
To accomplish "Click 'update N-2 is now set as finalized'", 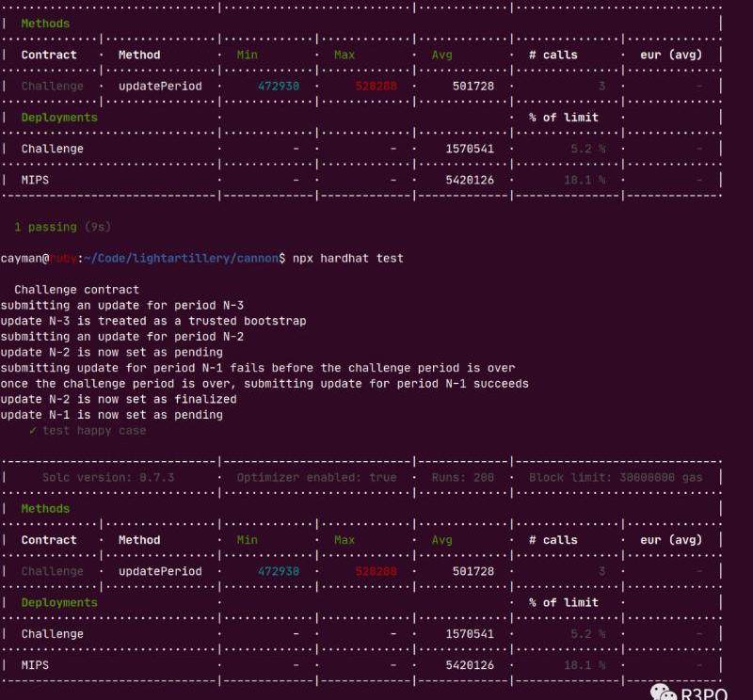I will point(118,399).
